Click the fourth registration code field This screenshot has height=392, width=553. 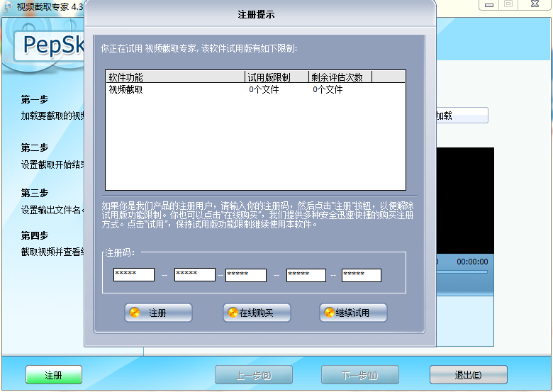(306, 275)
